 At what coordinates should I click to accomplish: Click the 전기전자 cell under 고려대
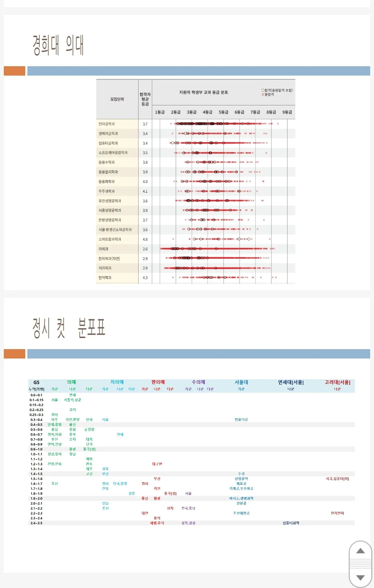point(338,513)
